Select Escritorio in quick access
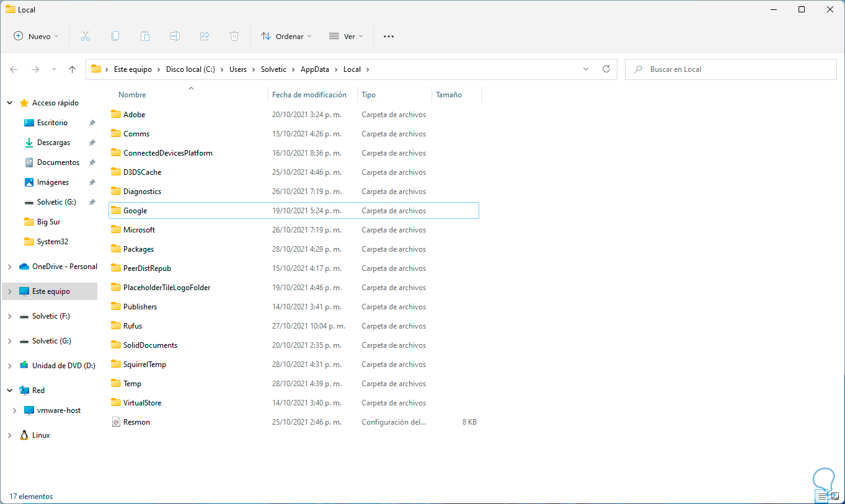Viewport: 845px width, 504px height. 52,123
